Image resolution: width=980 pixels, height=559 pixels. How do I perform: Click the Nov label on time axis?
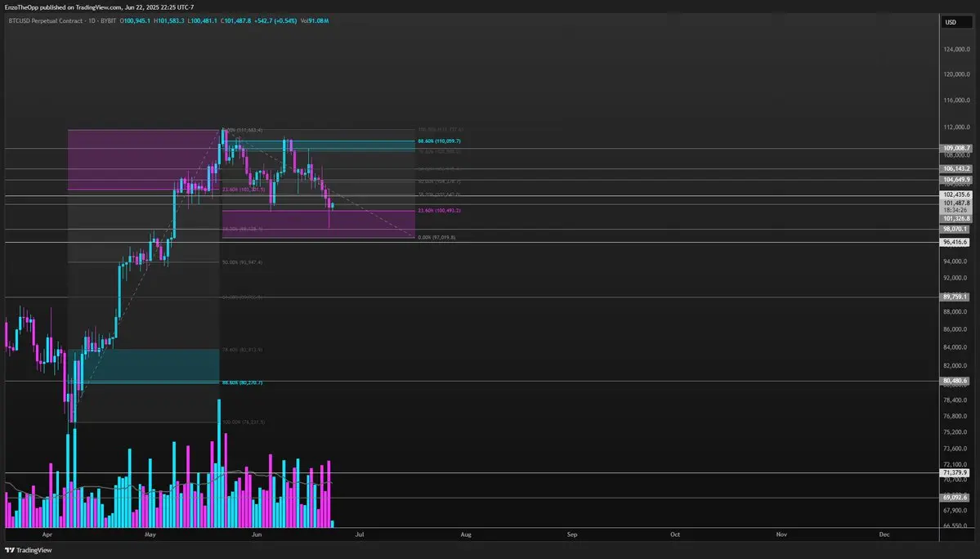pyautogui.click(x=781, y=534)
